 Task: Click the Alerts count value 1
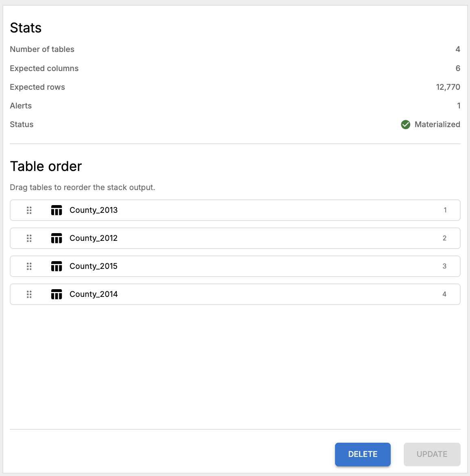[x=459, y=106]
